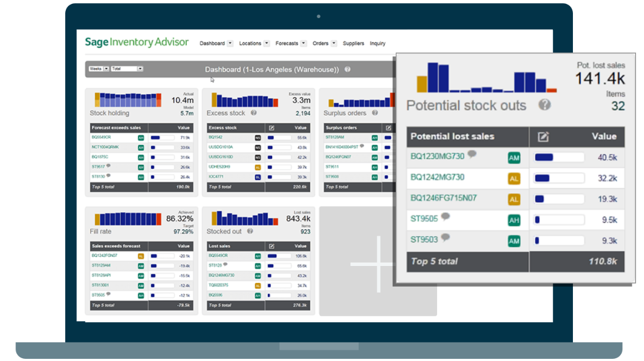Click the edit icon in Potential lost sales header

[x=543, y=137]
